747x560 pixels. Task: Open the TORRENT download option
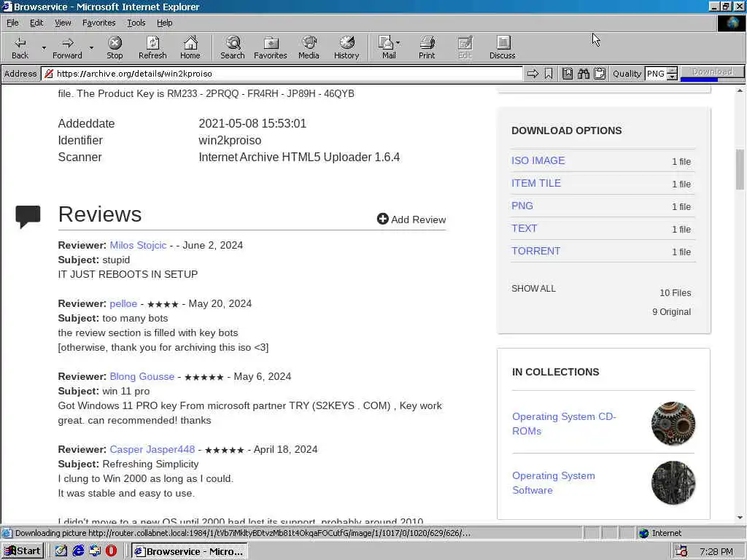pyautogui.click(x=535, y=251)
